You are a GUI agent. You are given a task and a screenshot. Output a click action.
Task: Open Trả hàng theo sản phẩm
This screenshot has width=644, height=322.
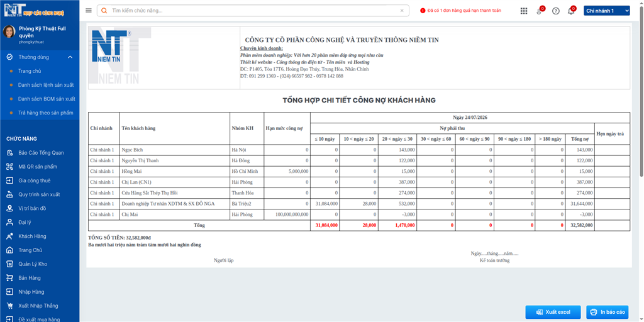pos(45,113)
